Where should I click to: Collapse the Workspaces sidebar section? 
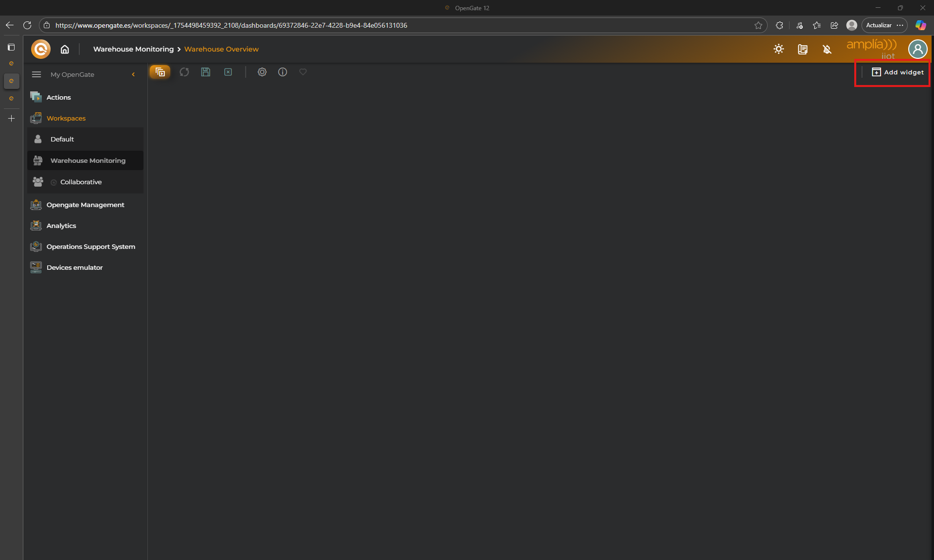66,118
